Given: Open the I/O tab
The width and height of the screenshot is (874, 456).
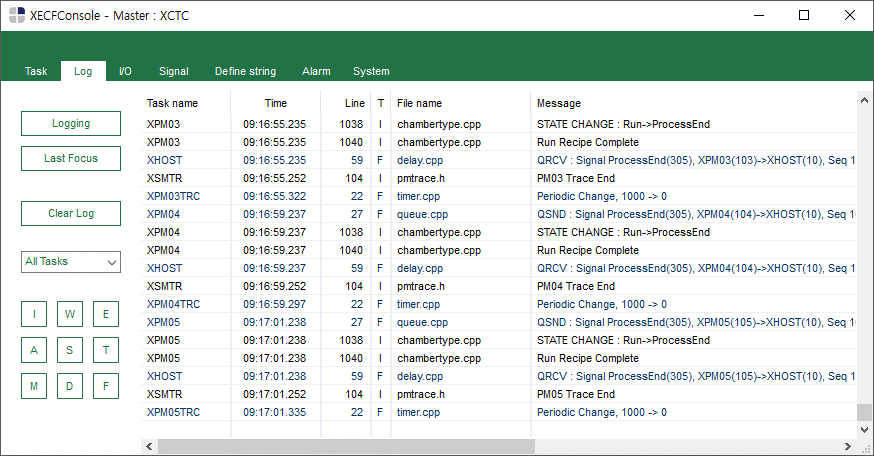Looking at the screenshot, I should [125, 72].
